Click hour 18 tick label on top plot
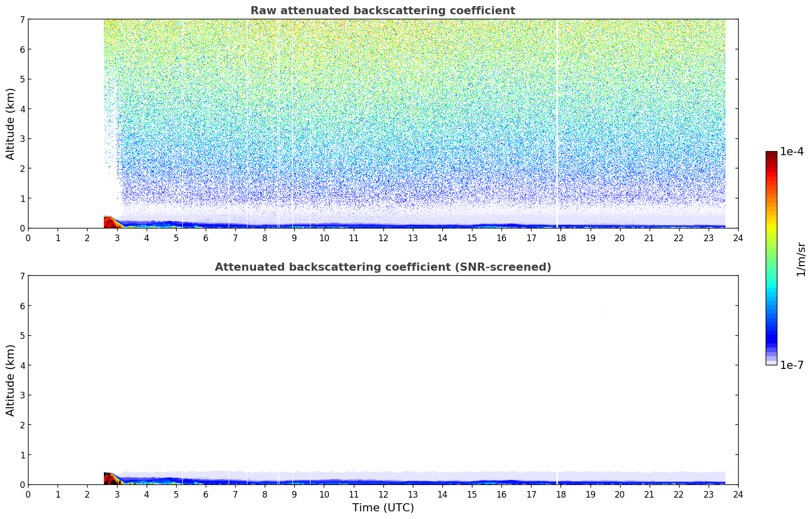 click(x=561, y=238)
